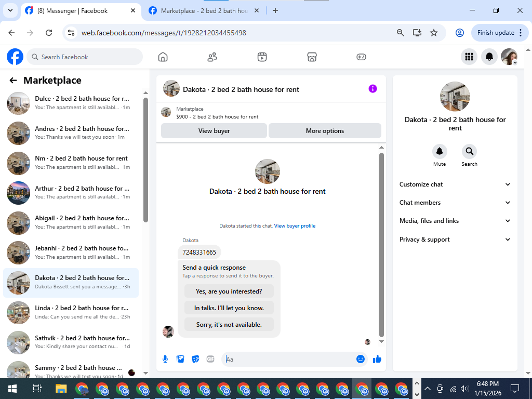Send 'Sorry, it's not available.' response
The width and height of the screenshot is (532, 399).
click(229, 325)
